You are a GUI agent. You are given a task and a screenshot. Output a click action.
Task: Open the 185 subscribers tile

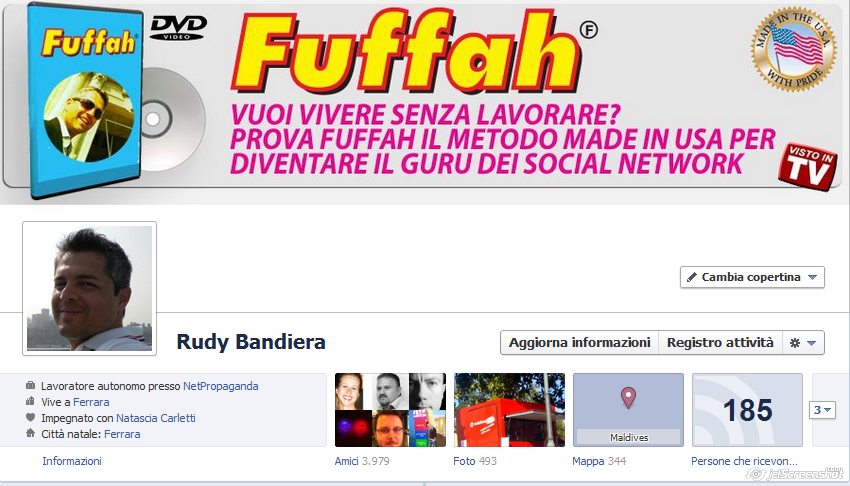coord(747,410)
